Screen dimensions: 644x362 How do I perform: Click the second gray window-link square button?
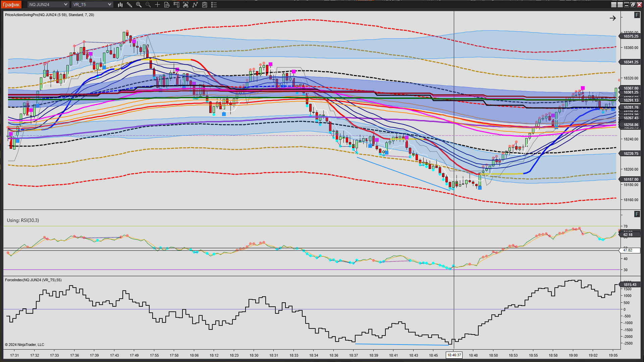point(620,5)
